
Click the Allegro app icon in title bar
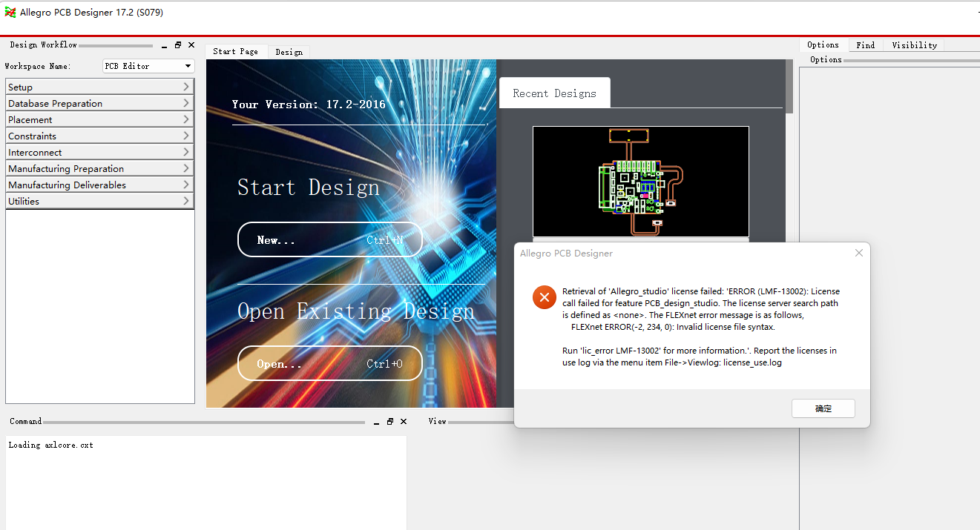[x=10, y=13]
